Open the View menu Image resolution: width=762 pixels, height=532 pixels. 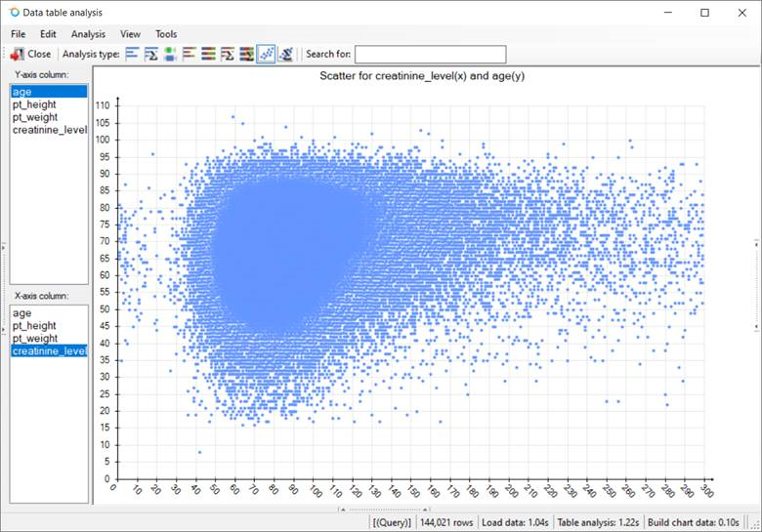(130, 34)
